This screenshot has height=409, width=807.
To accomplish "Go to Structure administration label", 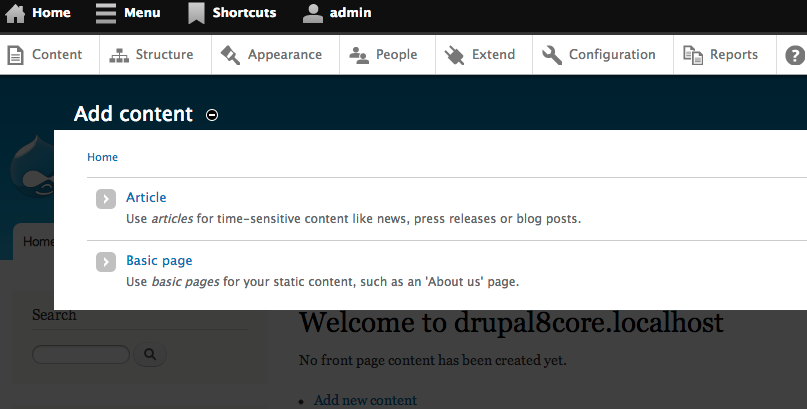I will 164,55.
